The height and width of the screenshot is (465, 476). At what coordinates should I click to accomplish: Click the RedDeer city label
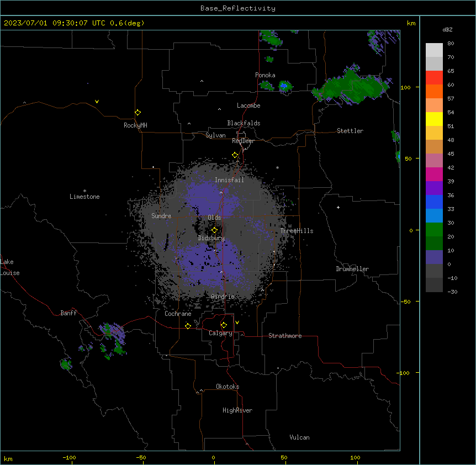[x=243, y=141]
